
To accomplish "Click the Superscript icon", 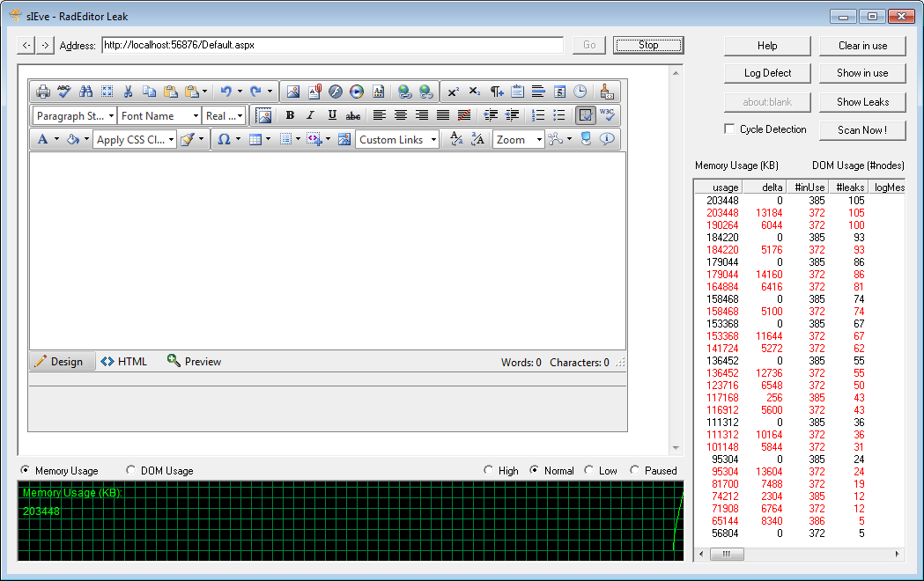I will 453,92.
